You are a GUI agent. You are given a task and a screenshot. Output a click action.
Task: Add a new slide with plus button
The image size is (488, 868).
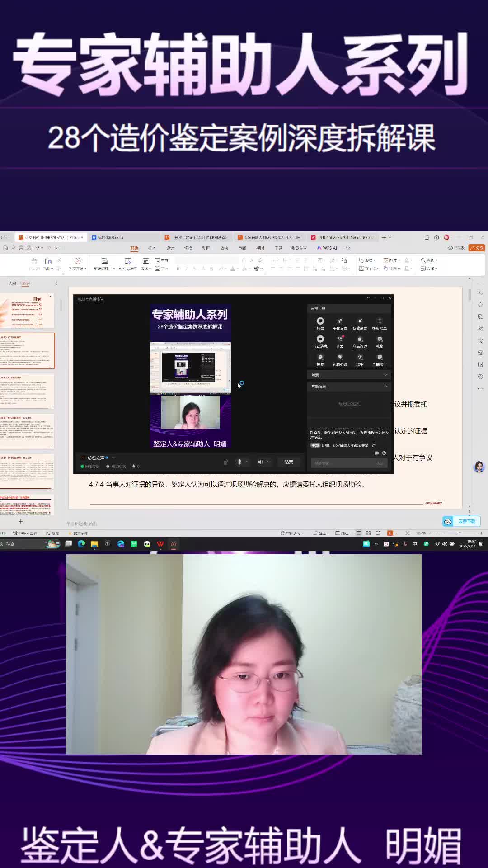(20, 521)
